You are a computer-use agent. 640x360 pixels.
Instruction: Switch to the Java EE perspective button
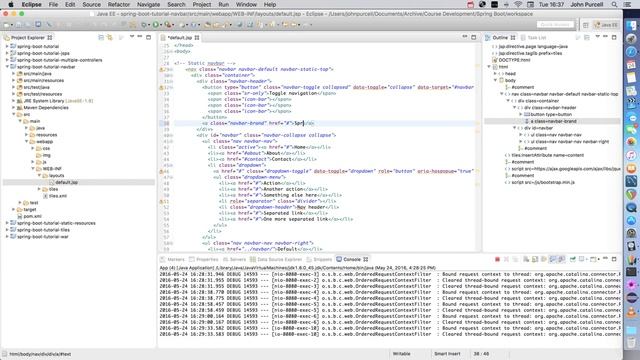pos(606,25)
